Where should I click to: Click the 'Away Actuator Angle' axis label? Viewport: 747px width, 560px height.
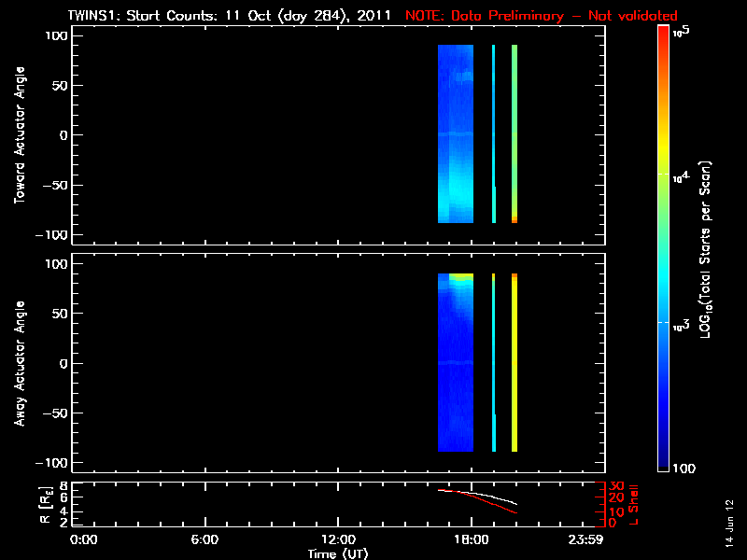[x=18, y=362]
